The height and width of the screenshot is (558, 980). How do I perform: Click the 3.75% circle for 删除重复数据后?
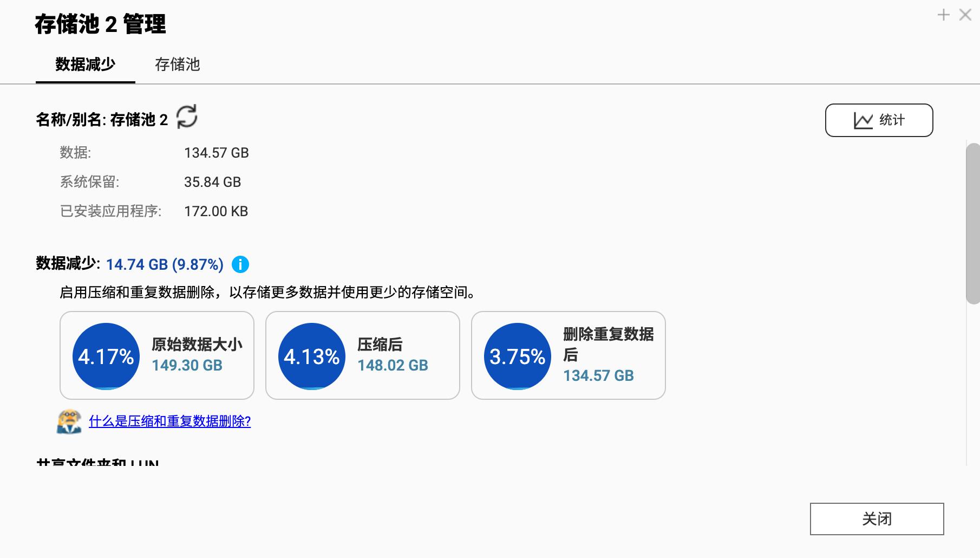click(x=518, y=356)
